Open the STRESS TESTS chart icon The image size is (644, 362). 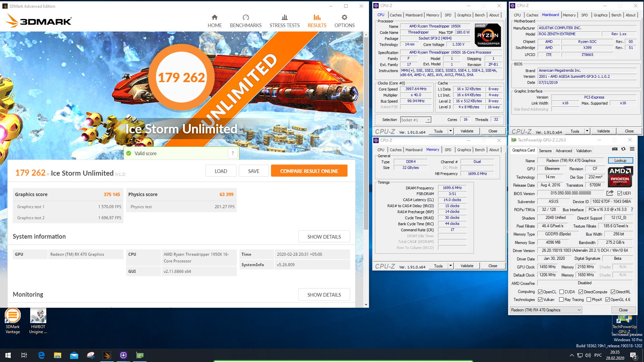[284, 17]
